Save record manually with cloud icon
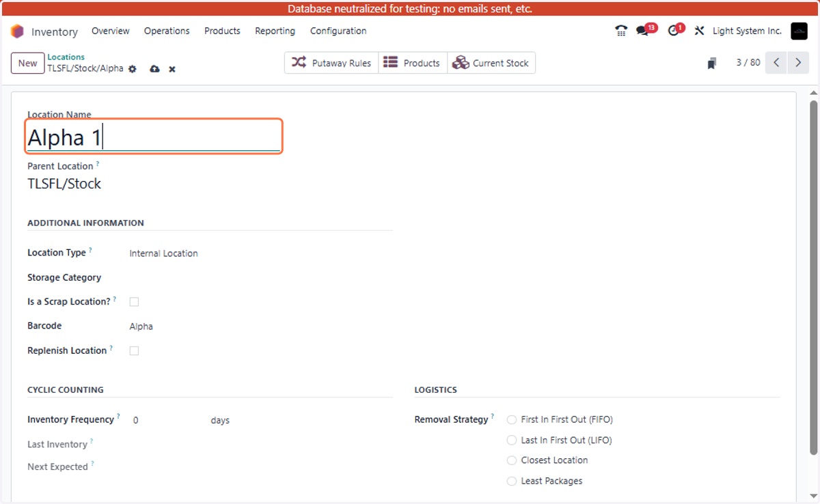Viewport: 820px width, 504px height. [154, 69]
